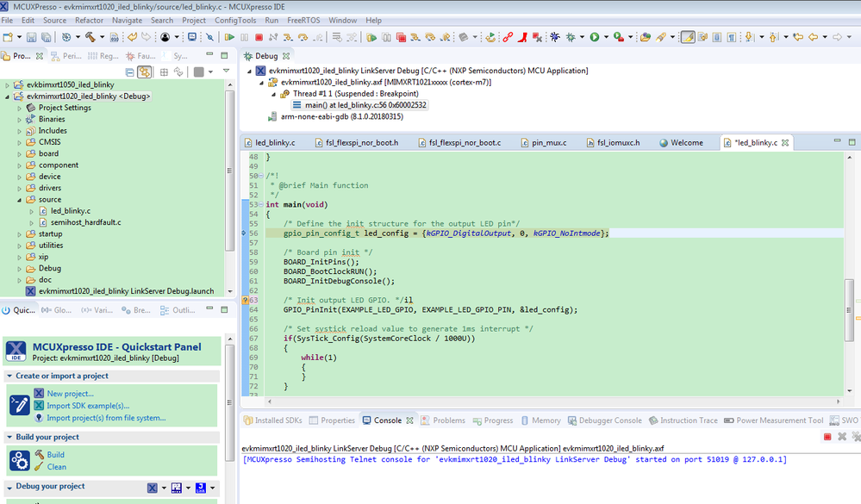The image size is (861, 504).
Task: Toggle the highlighted Mark Occurrences toolbar button
Action: coord(688,37)
